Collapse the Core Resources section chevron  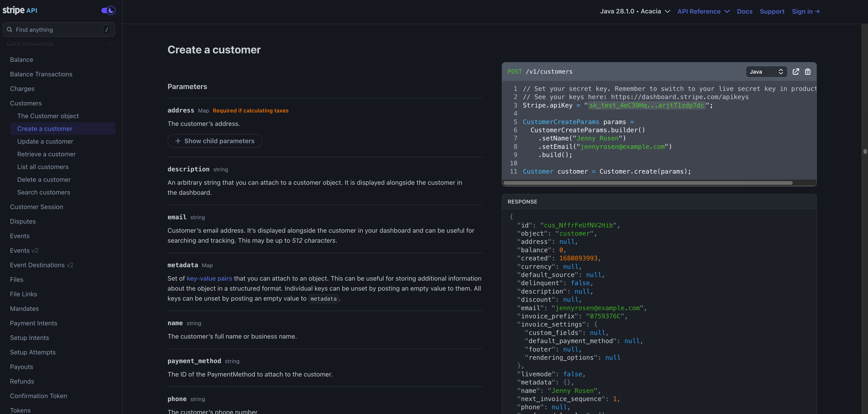tap(109, 43)
